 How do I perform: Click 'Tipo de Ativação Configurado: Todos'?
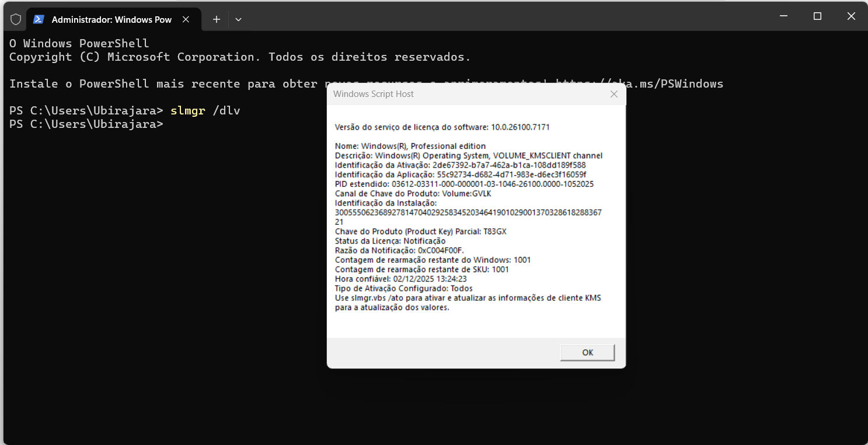(404, 288)
